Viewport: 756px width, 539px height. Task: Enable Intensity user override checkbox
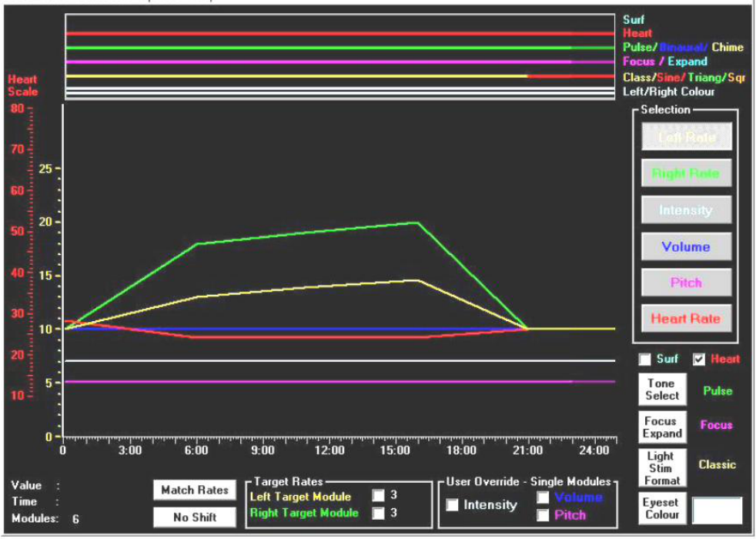(452, 505)
